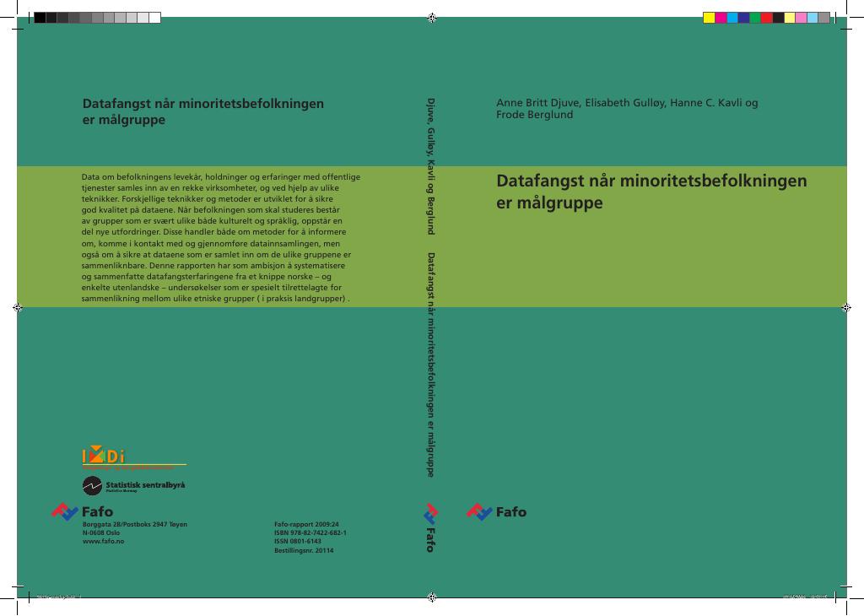Click the left edge registration mark
This screenshot has height=616, width=864.
pos(18,307)
